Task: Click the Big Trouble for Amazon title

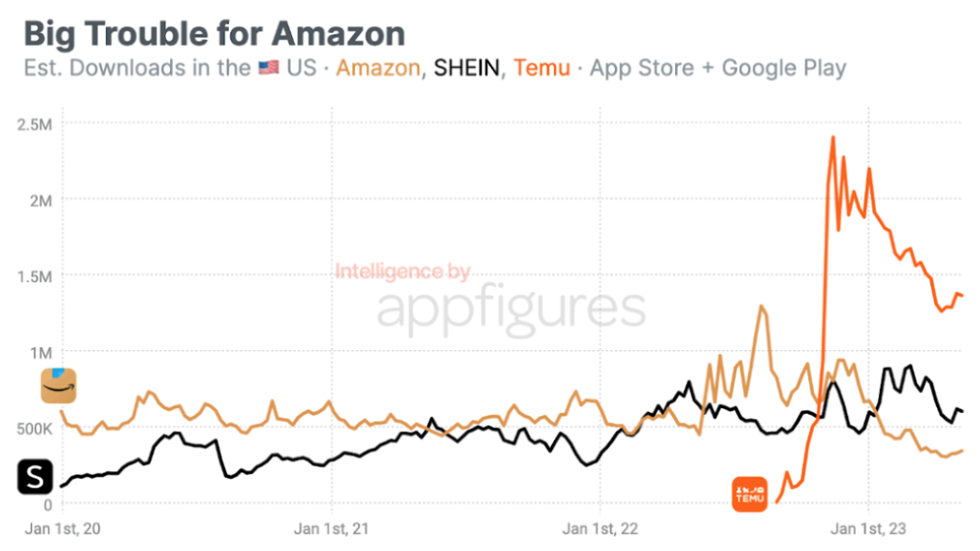Action: [x=214, y=33]
